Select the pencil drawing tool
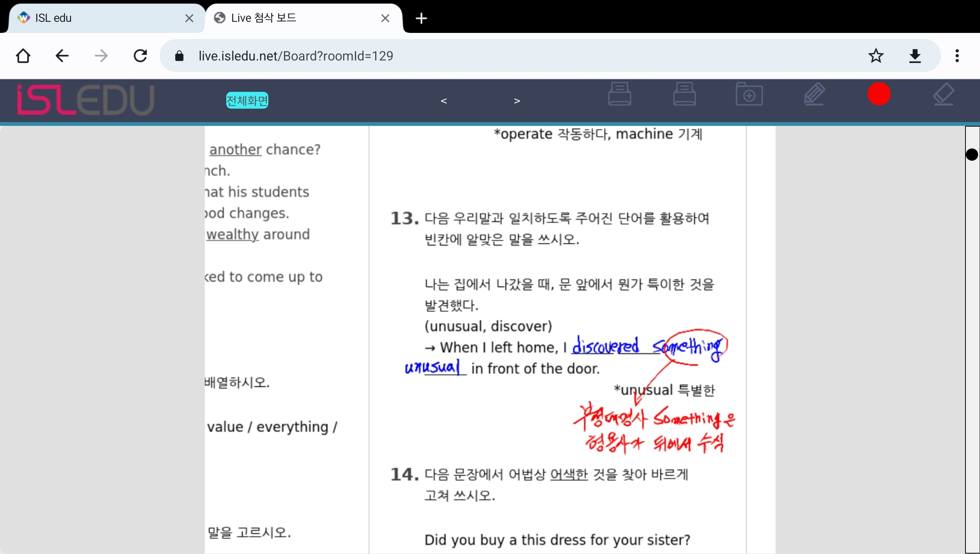Screen dimensions: 980x554 coord(814,94)
